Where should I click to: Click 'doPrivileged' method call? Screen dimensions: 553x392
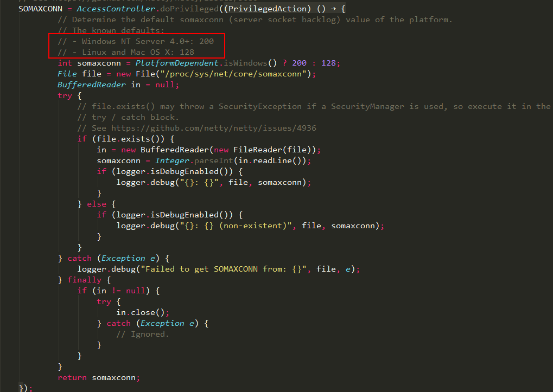click(189, 9)
